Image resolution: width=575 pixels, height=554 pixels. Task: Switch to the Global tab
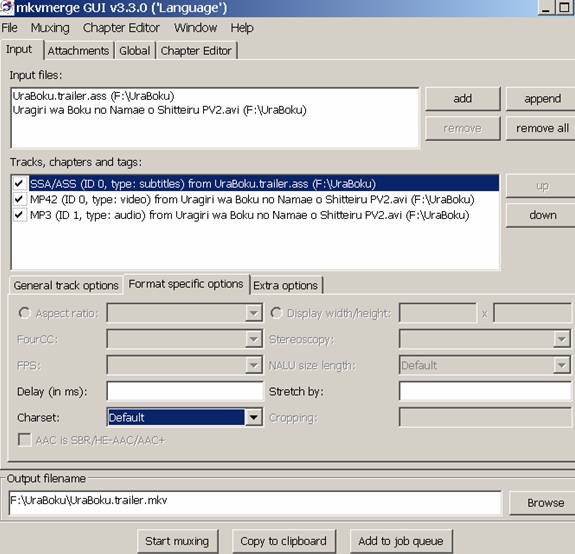[x=135, y=51]
